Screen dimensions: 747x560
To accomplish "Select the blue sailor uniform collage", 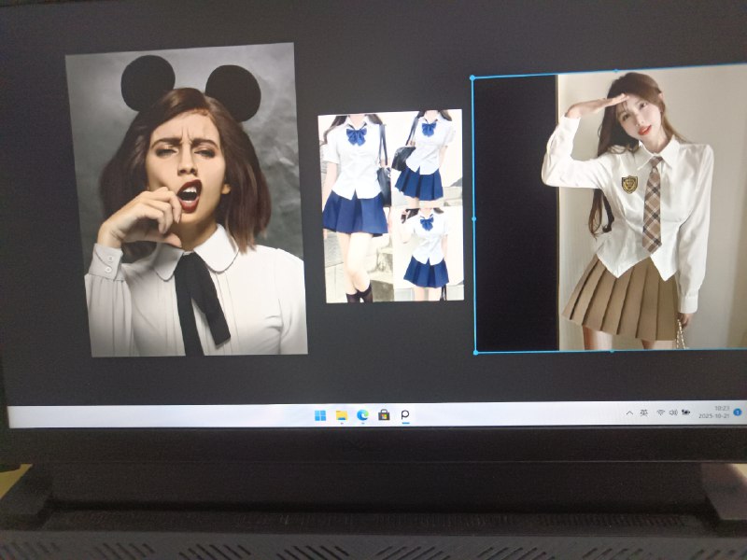I will 391,205.
